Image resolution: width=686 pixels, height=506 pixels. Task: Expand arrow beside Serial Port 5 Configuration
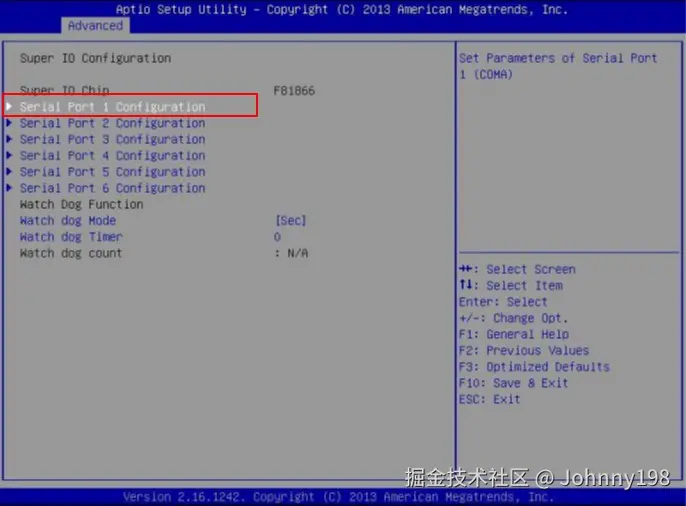point(9,171)
